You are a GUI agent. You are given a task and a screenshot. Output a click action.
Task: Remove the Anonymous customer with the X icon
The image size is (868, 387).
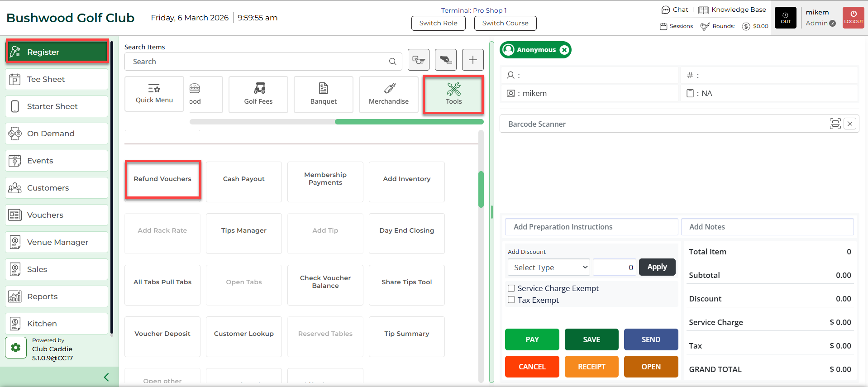(564, 50)
